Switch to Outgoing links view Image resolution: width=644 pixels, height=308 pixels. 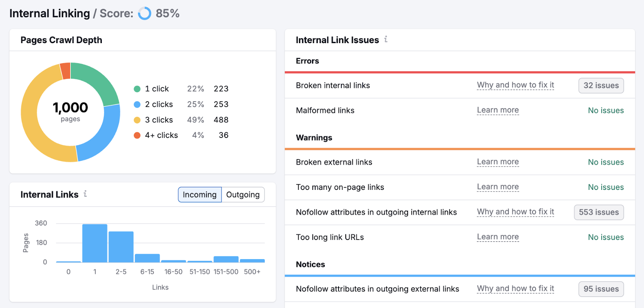click(243, 195)
